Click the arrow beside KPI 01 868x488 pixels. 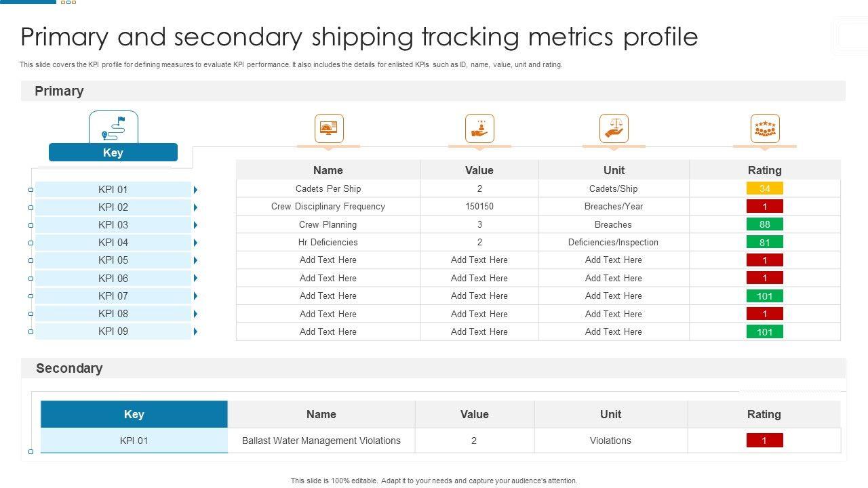tap(195, 190)
